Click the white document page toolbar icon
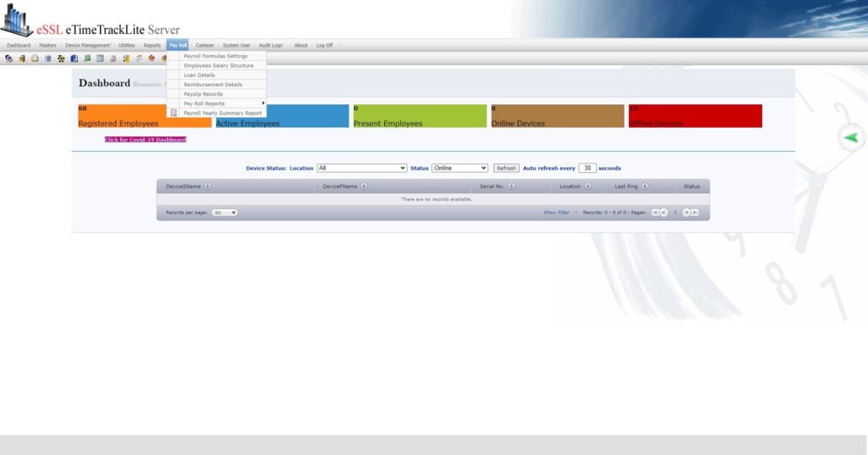The image size is (868, 455). (x=35, y=58)
